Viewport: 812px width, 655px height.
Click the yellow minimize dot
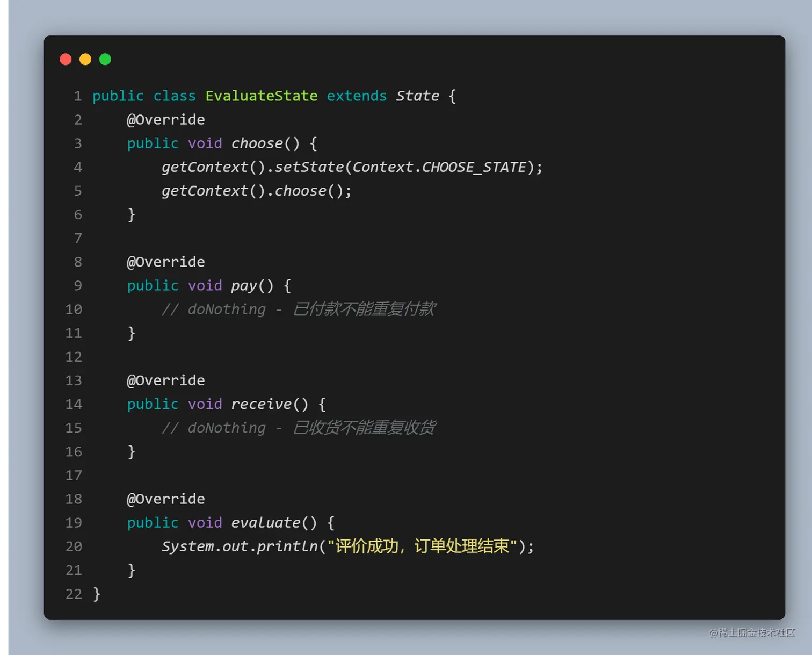click(85, 59)
